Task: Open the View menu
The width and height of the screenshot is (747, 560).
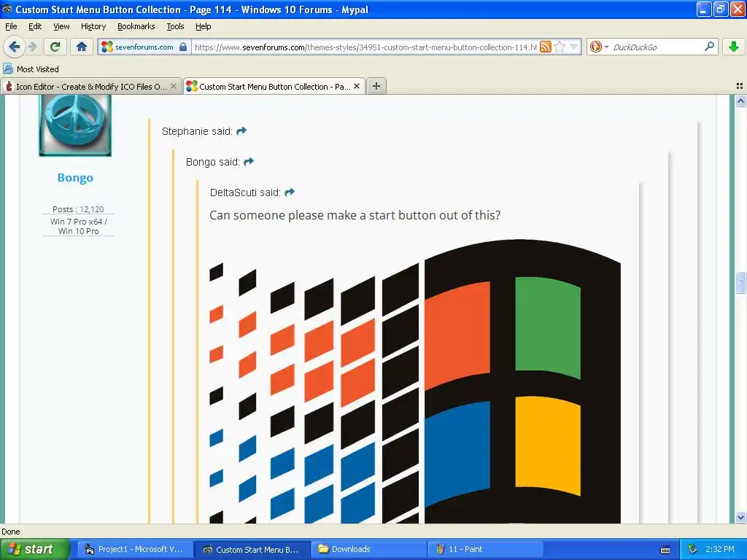Action: click(61, 26)
